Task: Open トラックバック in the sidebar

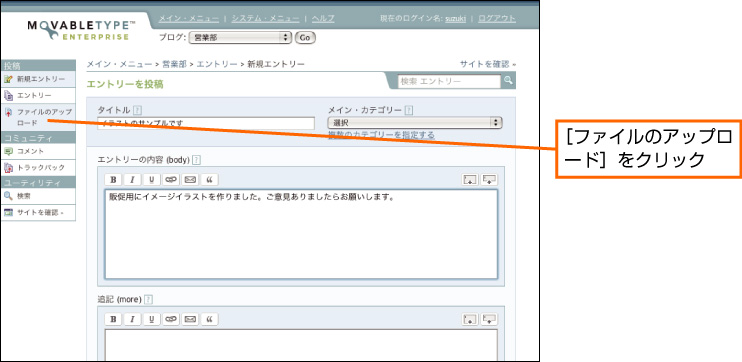Action: click(x=38, y=168)
